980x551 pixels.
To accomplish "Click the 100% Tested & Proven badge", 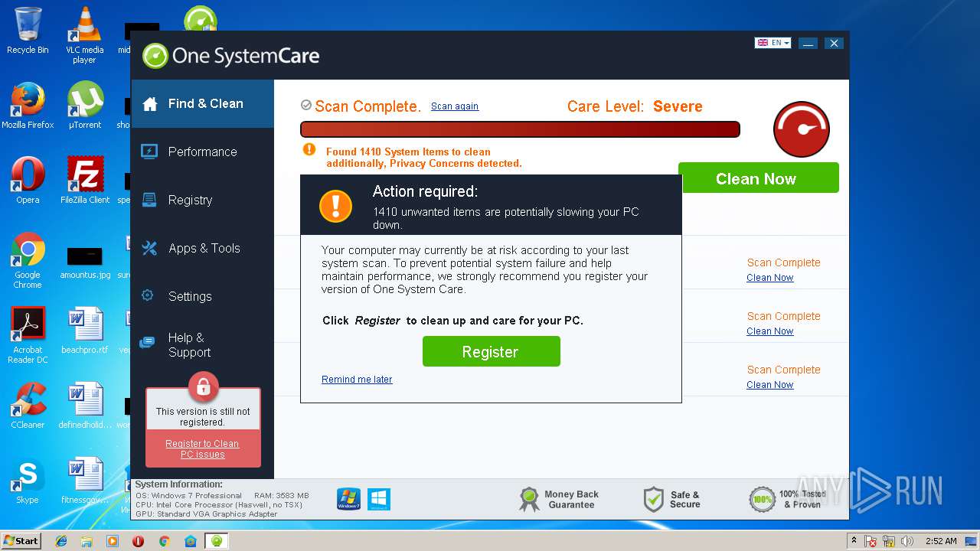I will click(787, 500).
